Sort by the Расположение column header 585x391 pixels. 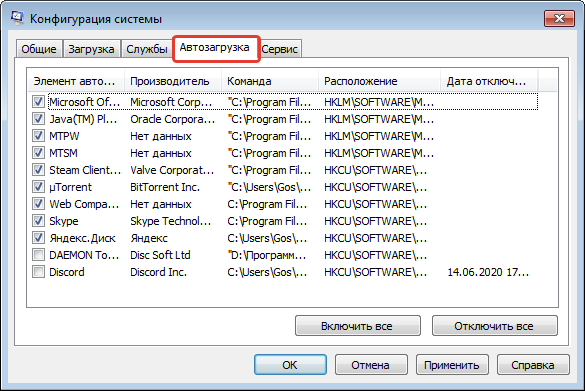[379, 81]
